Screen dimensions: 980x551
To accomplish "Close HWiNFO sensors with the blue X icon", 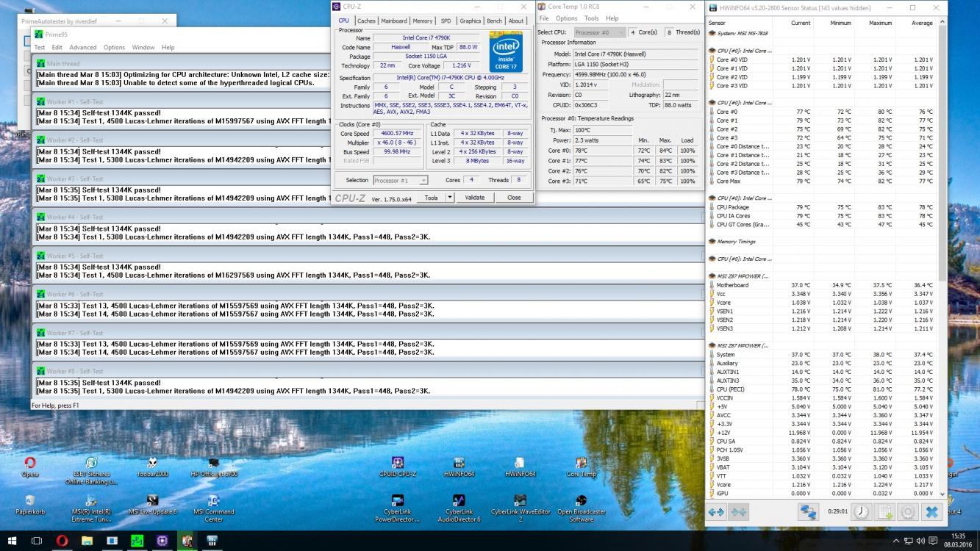I will click(931, 512).
